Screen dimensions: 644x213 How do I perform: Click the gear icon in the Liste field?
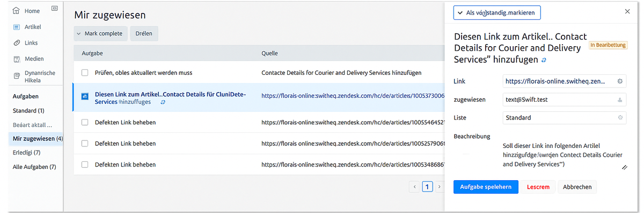point(620,117)
